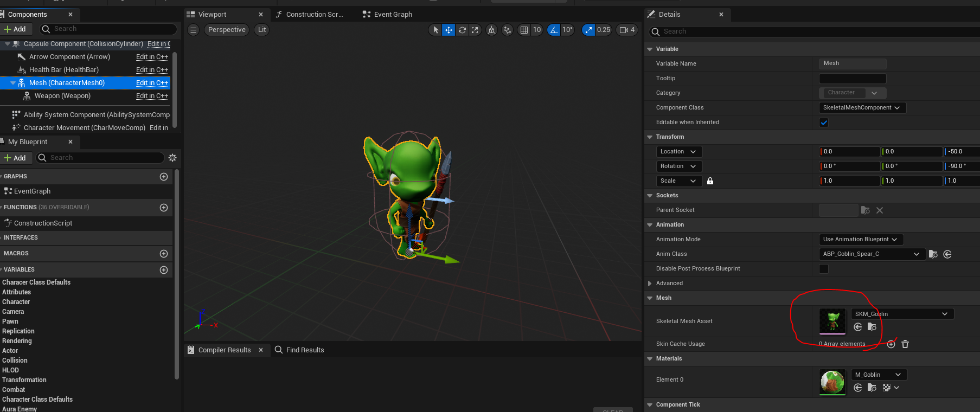
Task: Click Add in the My Blueprint panel
Action: point(15,158)
